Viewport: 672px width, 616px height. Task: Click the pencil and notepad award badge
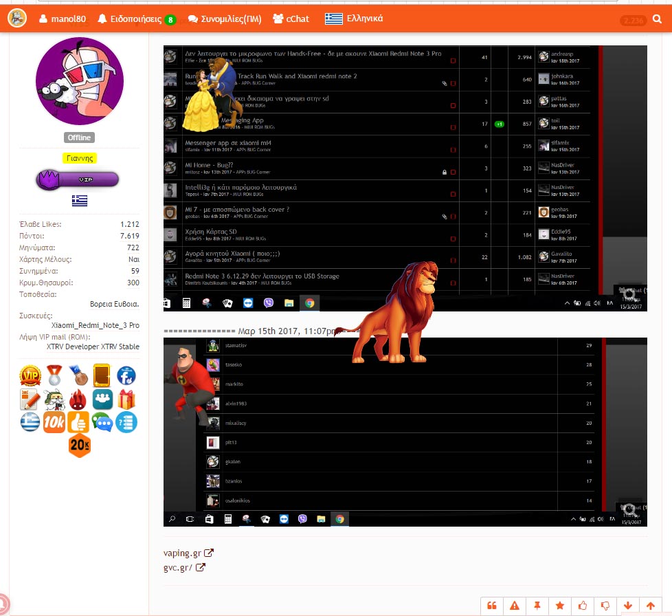coord(30,399)
